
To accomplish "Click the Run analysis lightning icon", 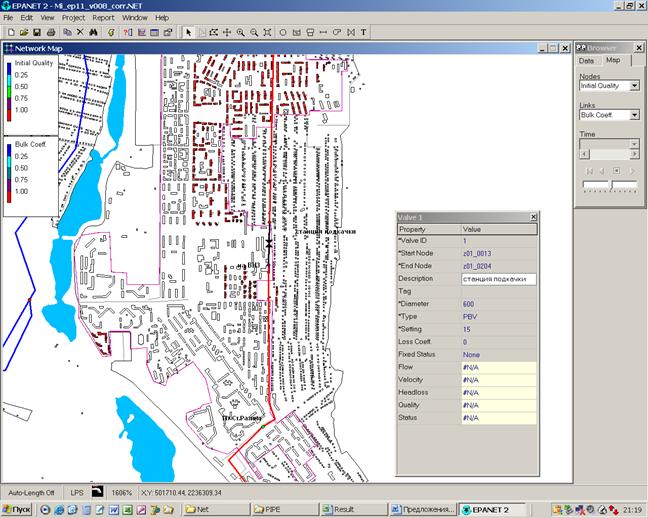I will pos(111,32).
